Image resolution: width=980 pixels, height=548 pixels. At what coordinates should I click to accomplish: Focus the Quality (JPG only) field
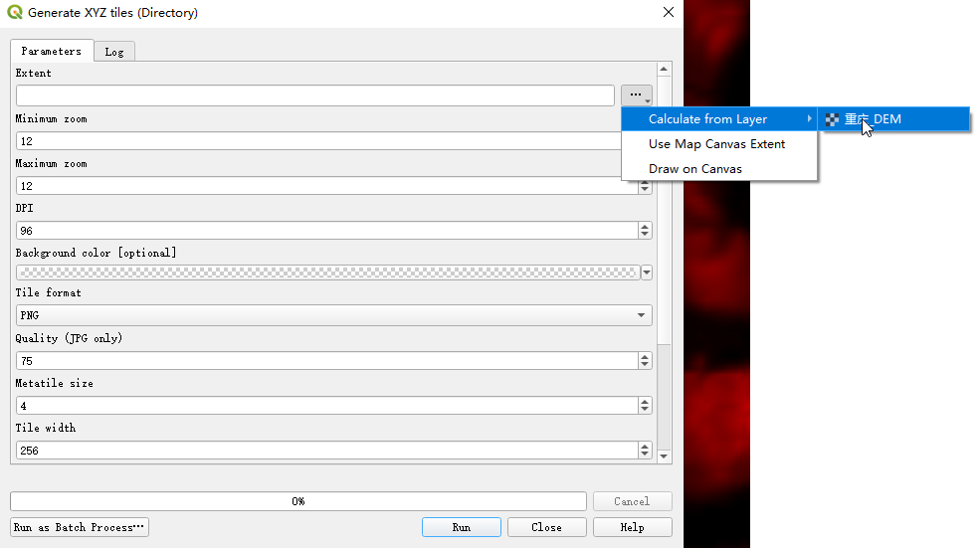327,361
